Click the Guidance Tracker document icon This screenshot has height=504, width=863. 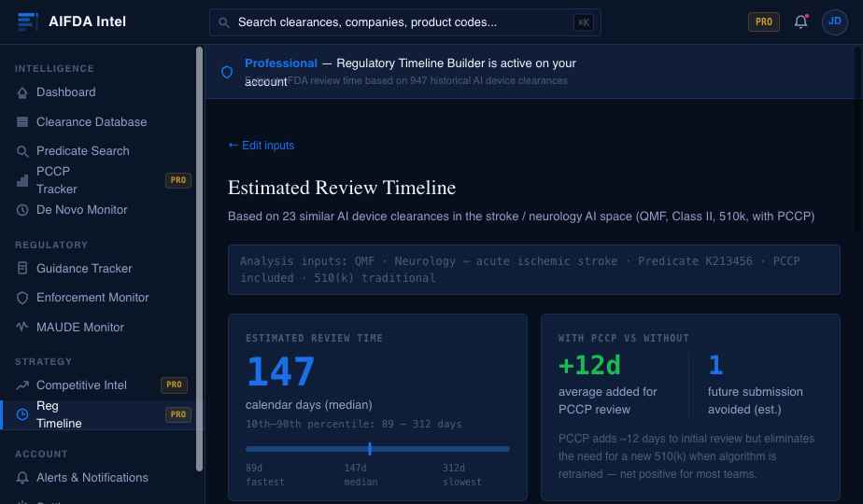(x=22, y=269)
